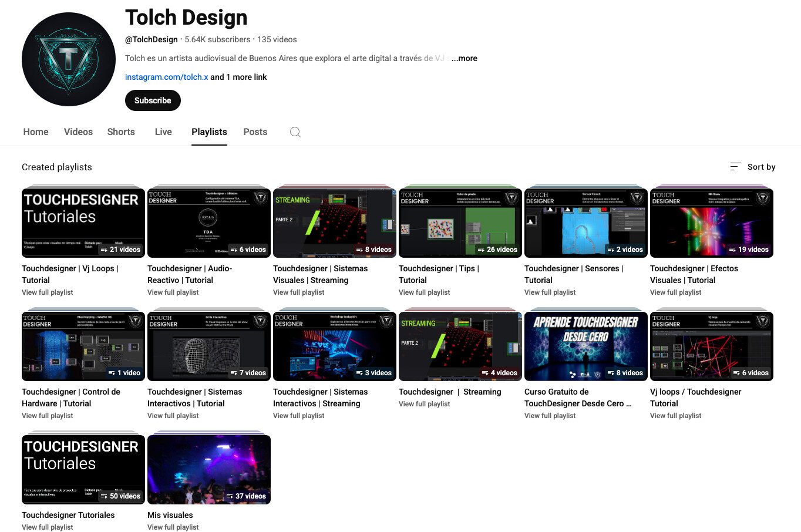
Task: Open Sistemas Visuales Streaming playlist thumbnail
Action: click(x=335, y=223)
